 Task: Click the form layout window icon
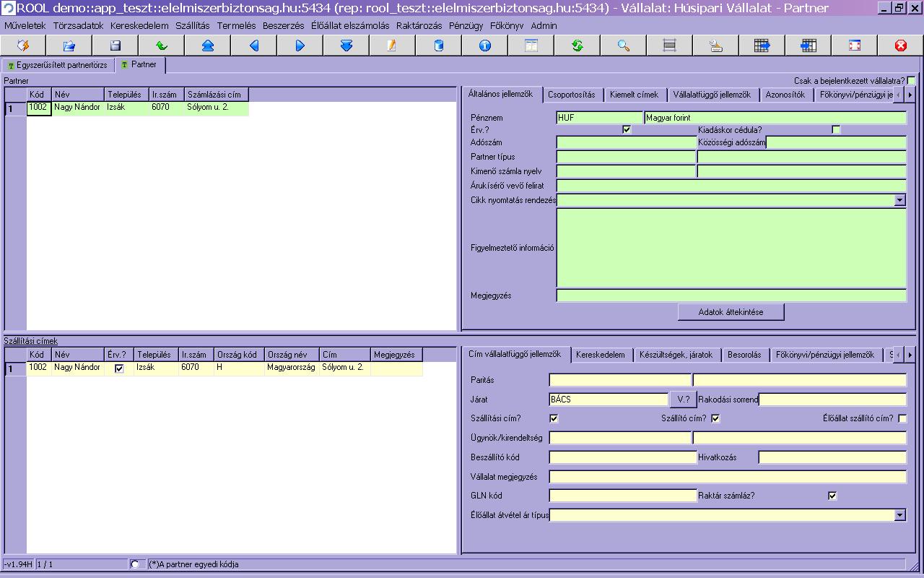[x=531, y=46]
